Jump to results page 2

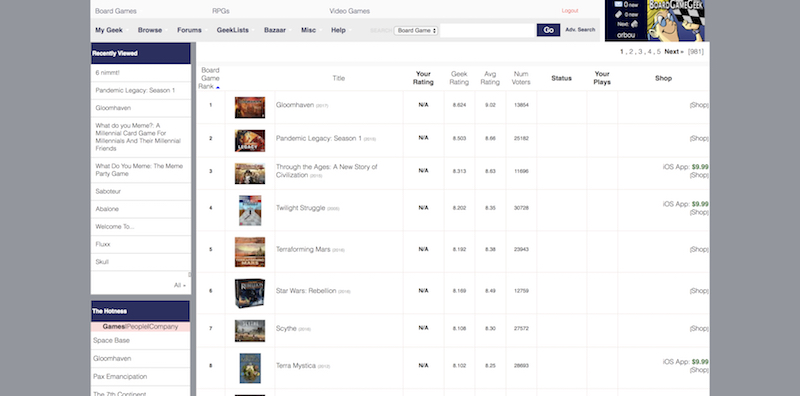tap(631, 52)
